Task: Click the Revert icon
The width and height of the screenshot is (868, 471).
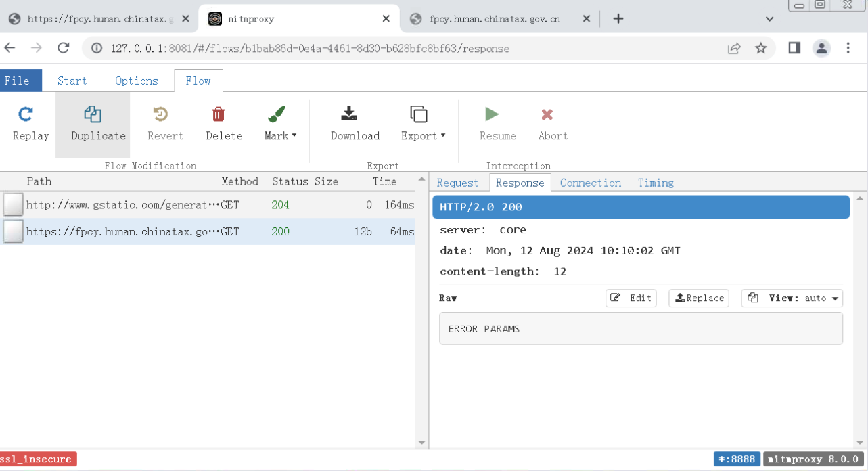Action: pyautogui.click(x=160, y=114)
